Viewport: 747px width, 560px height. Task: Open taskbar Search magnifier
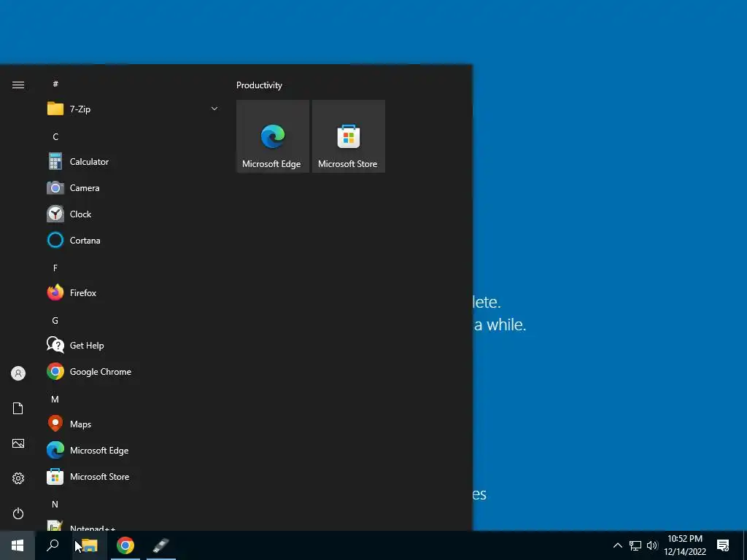[53, 545]
